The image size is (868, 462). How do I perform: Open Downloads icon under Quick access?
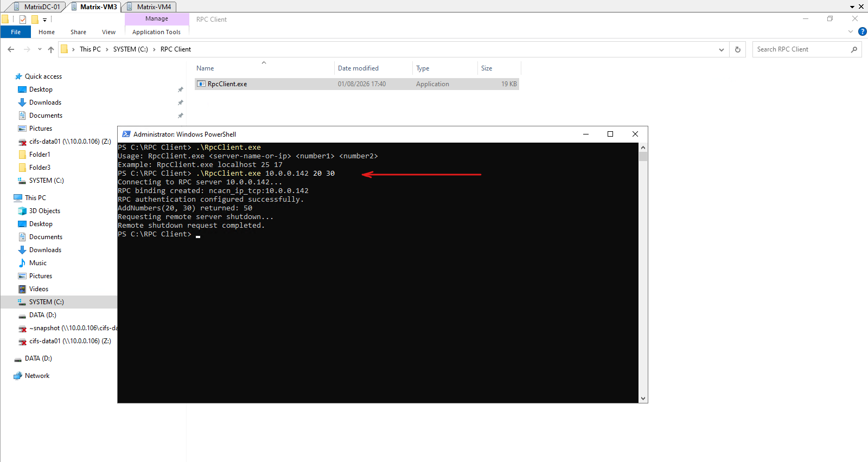click(x=22, y=102)
